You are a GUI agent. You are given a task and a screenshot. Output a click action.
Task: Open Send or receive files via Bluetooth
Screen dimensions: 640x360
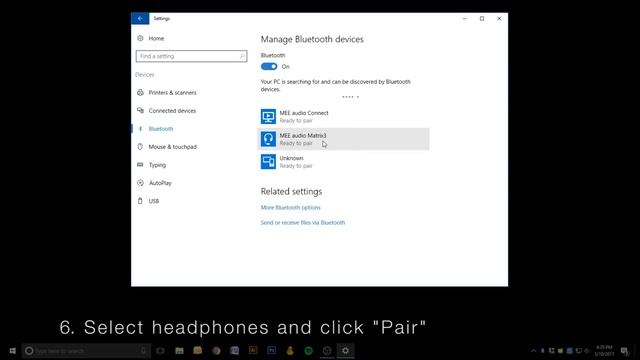303,223
